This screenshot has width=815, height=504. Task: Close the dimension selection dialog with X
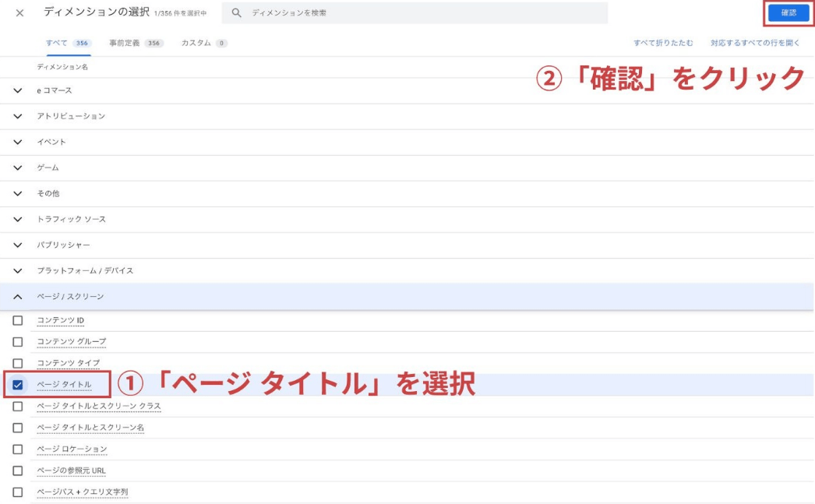tap(19, 13)
